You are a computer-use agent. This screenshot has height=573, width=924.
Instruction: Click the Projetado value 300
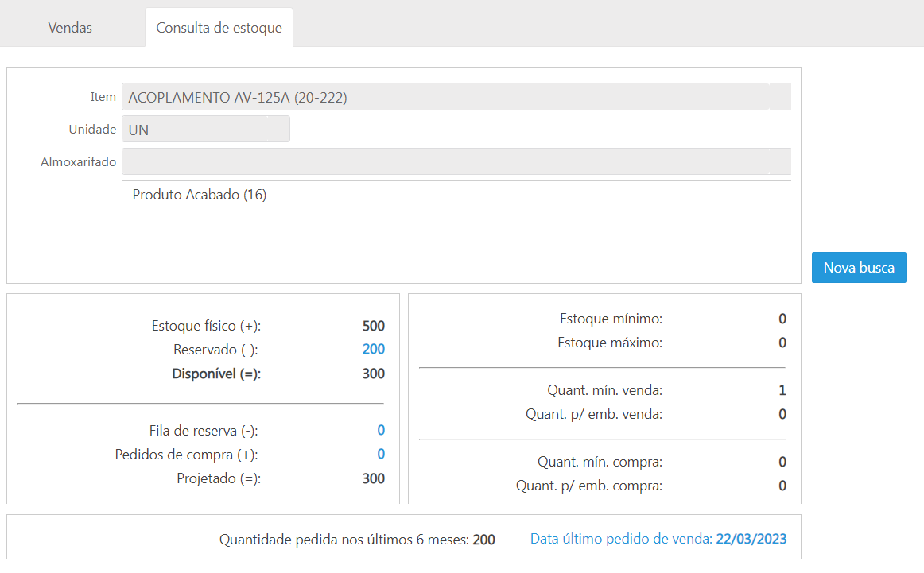373,478
